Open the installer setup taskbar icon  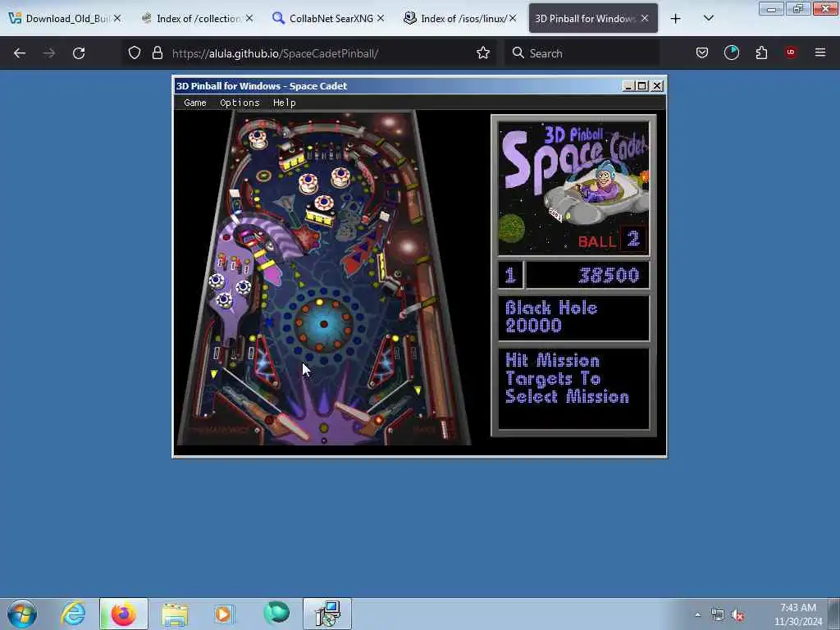coord(326,614)
